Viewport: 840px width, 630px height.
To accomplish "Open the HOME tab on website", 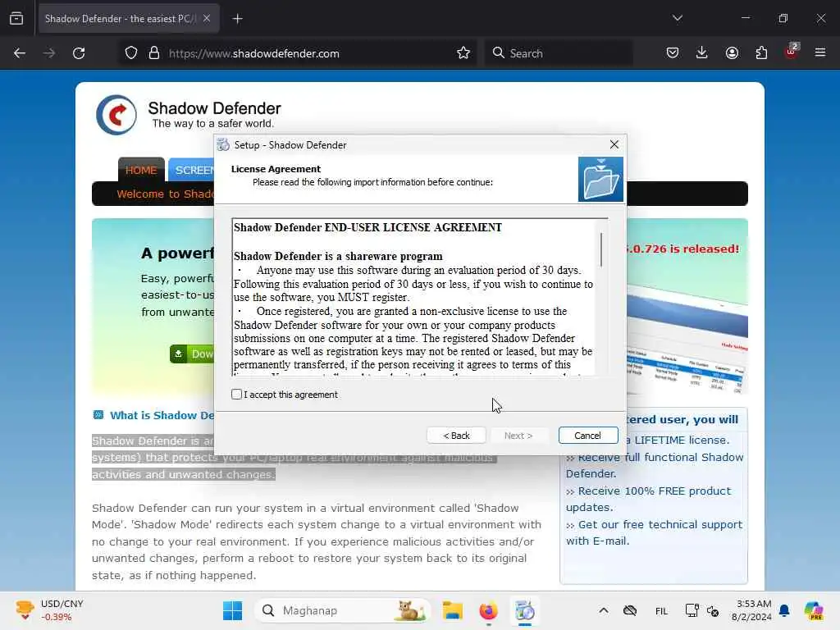I will pos(141,170).
